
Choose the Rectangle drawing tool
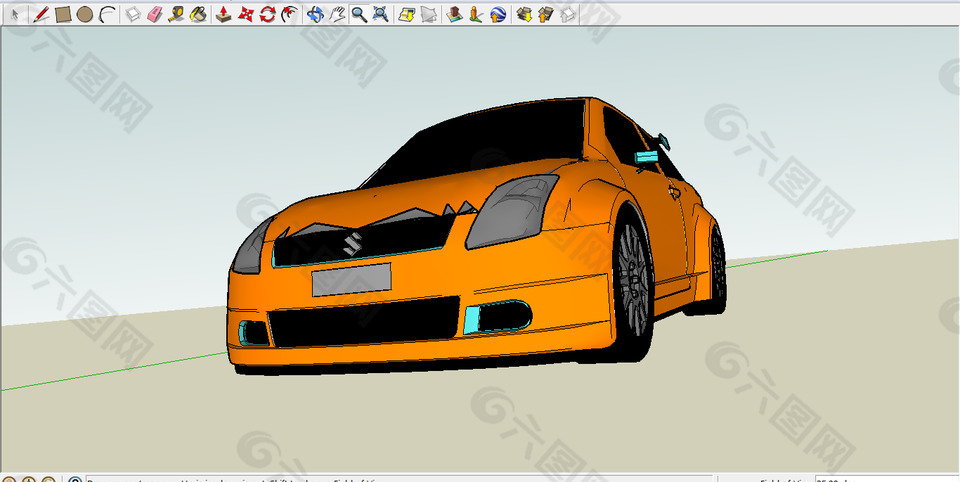tap(63, 14)
